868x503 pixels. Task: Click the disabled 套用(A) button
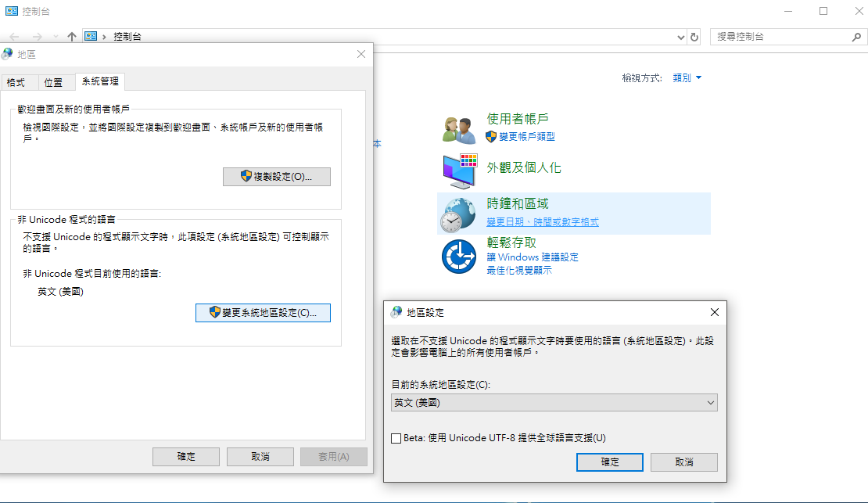pyautogui.click(x=334, y=457)
